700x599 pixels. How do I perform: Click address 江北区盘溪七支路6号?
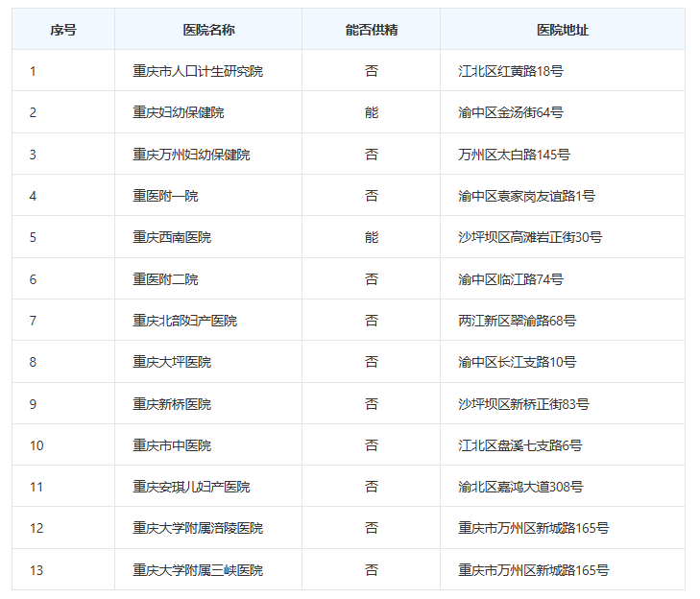coord(520,445)
